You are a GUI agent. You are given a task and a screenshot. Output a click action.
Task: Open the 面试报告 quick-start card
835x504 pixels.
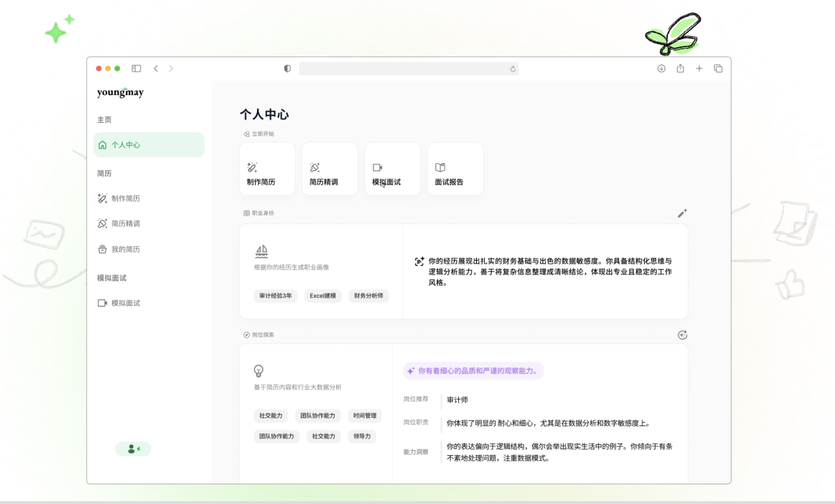click(x=456, y=169)
